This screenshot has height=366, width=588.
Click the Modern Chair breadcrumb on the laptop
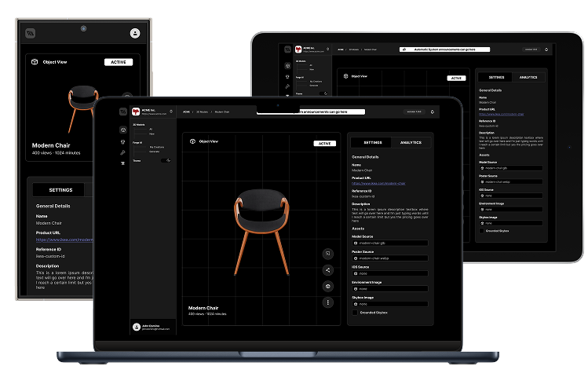[222, 112]
